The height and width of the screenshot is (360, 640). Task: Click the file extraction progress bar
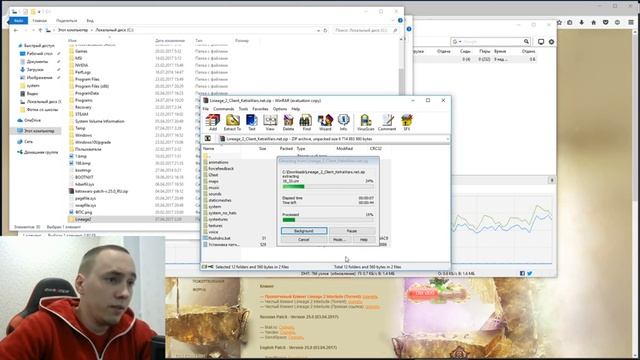[x=328, y=187]
